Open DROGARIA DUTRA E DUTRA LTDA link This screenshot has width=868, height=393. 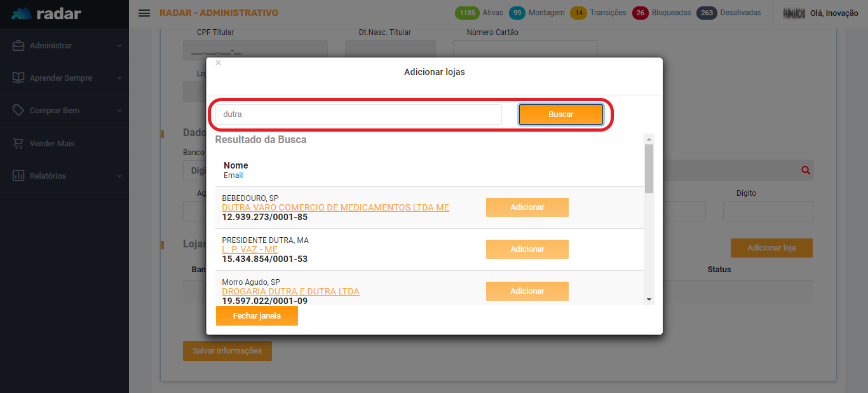pyautogui.click(x=290, y=292)
